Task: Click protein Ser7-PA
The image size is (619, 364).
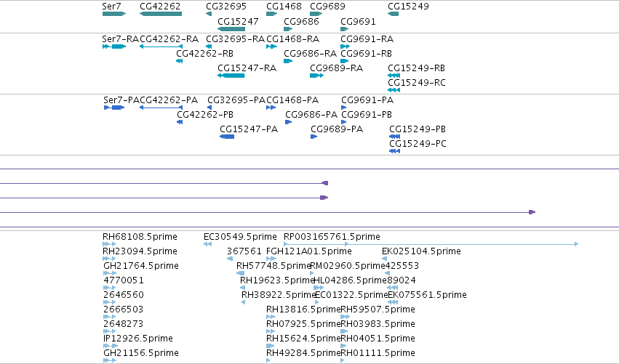Action: (x=114, y=108)
